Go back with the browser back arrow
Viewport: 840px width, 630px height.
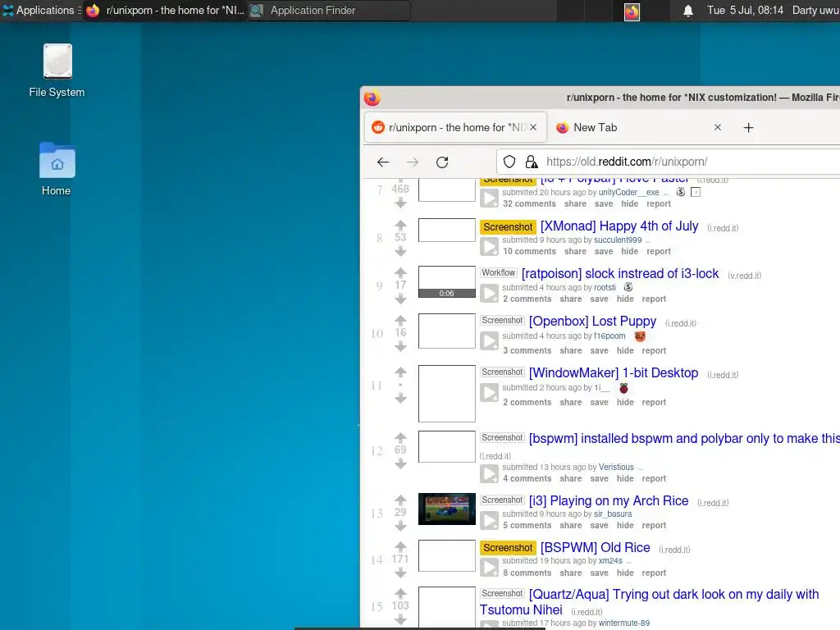383,162
